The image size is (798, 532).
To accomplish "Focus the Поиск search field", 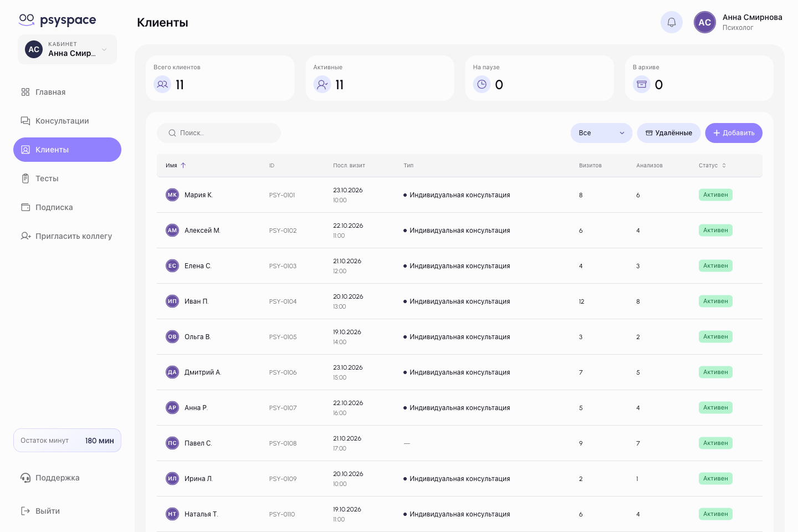I will point(219,133).
